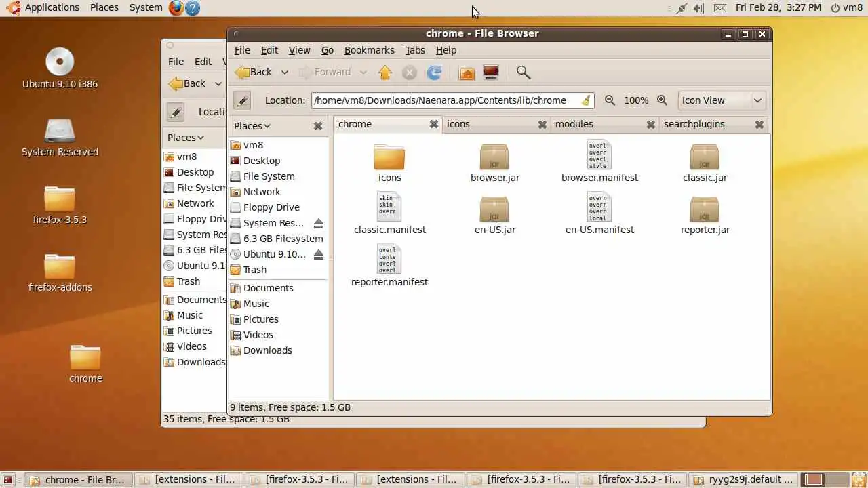Zoom in the icon view
Viewport: 868px width, 488px height.
click(662, 100)
